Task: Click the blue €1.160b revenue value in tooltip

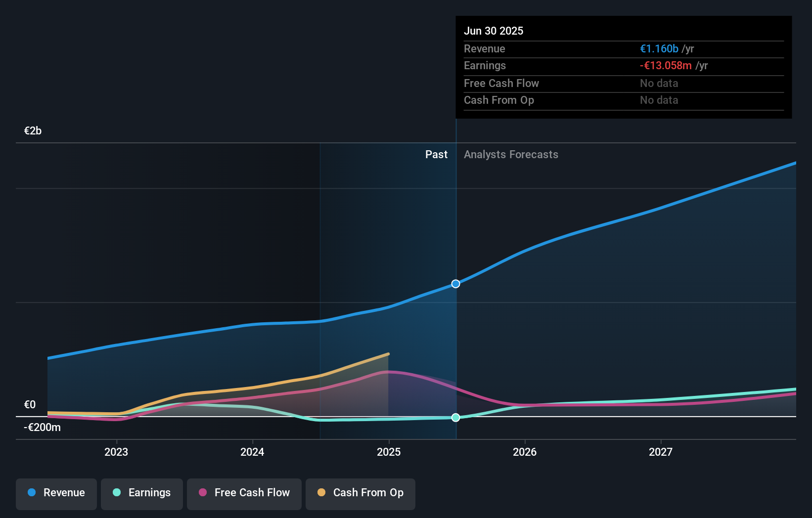Action: pyautogui.click(x=659, y=48)
